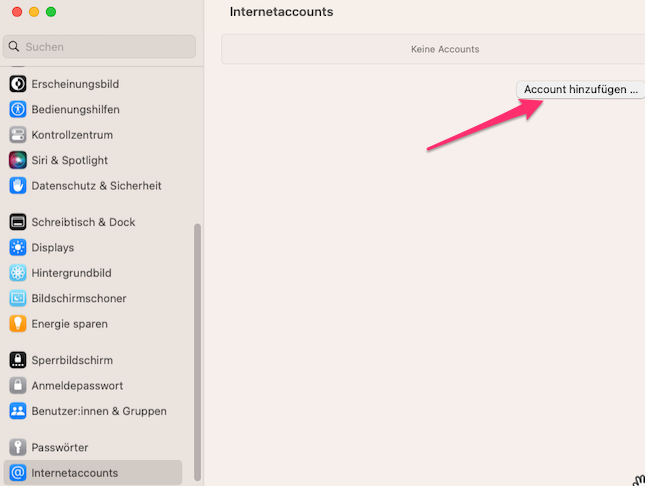The width and height of the screenshot is (645, 486).
Task: Select the Energie sparen bulb icon
Action: 17,324
